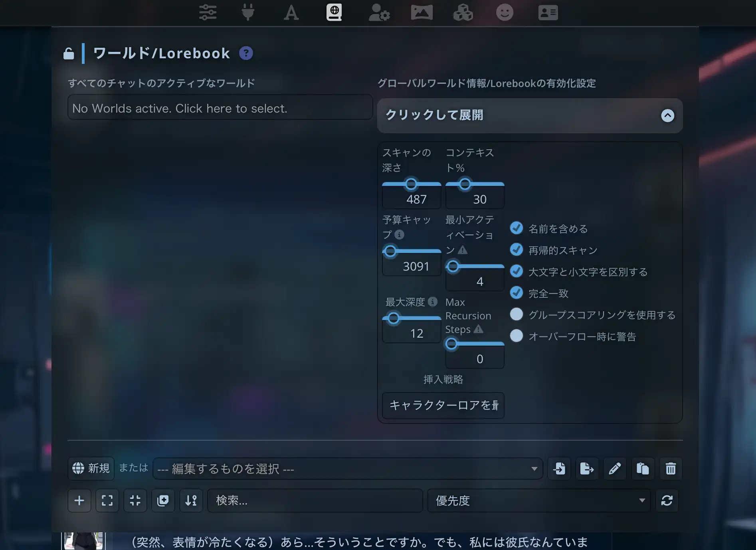Disable the 再帰的スキャン checkbox
This screenshot has width=756, height=550.
click(516, 249)
